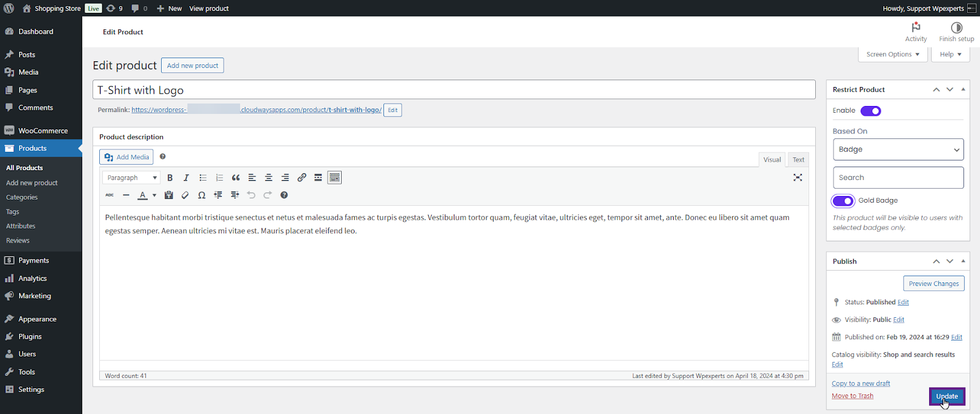Open the special character Omega tool

tap(202, 195)
